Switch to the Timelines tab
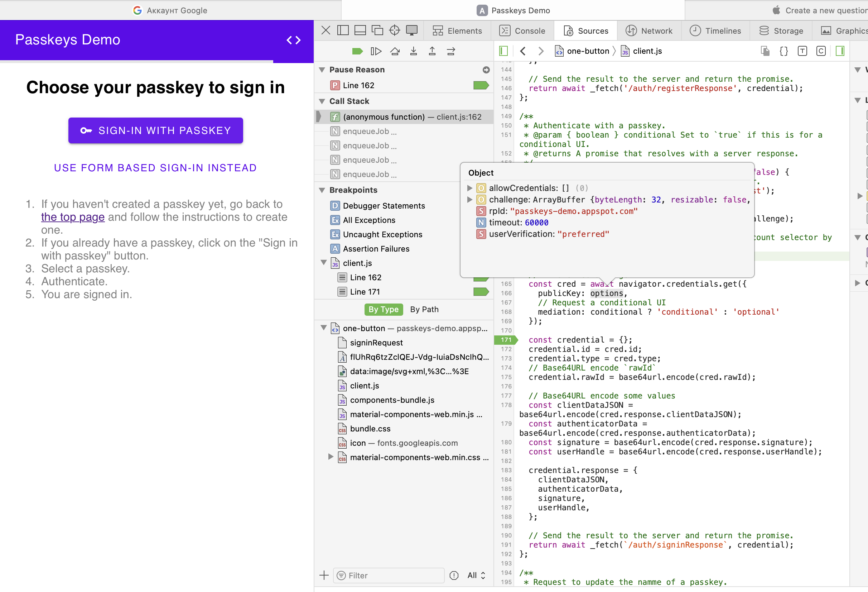This screenshot has width=868, height=592. [715, 31]
